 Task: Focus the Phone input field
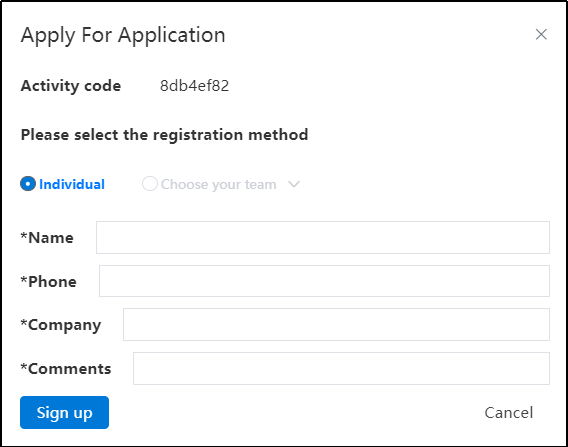coord(324,281)
